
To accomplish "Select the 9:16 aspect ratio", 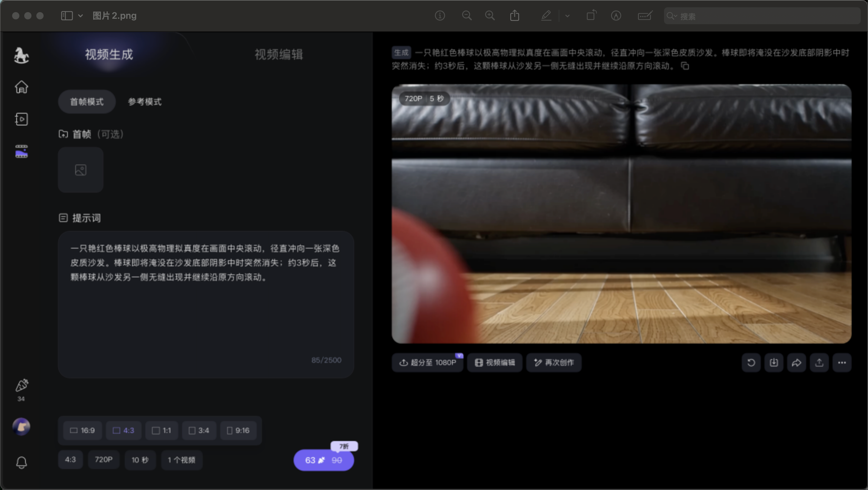I will tap(238, 430).
